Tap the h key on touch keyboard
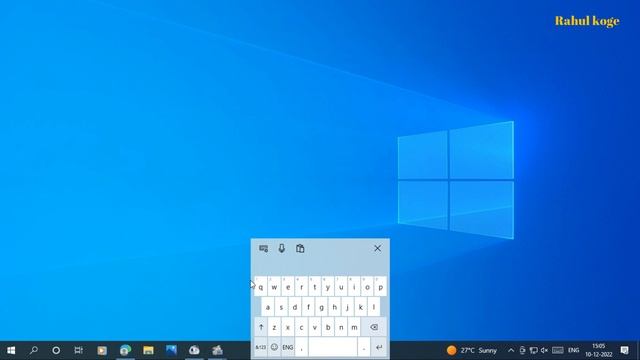This screenshot has height=360, width=640. (x=334, y=307)
